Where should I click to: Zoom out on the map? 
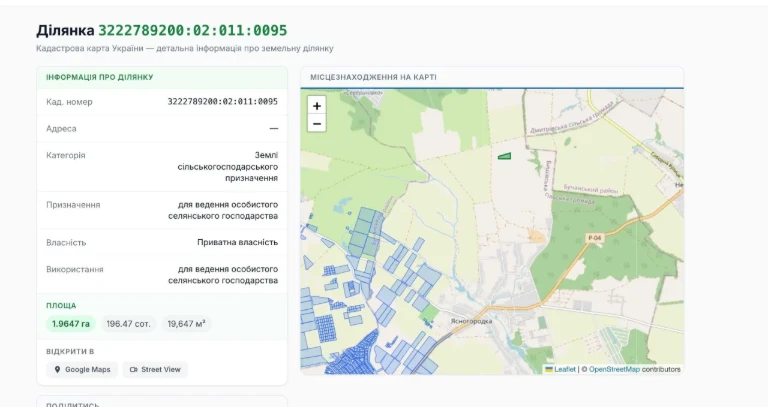pyautogui.click(x=317, y=124)
